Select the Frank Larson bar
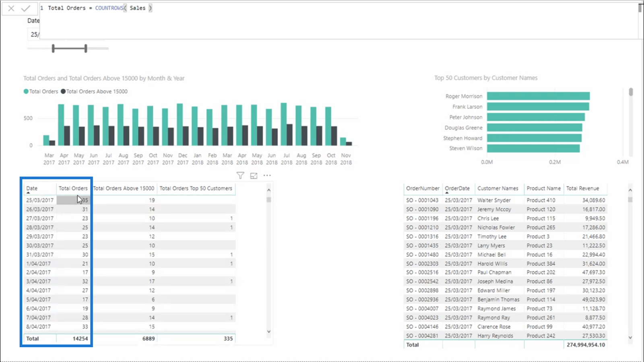This screenshot has height=362, width=644. tap(538, 107)
